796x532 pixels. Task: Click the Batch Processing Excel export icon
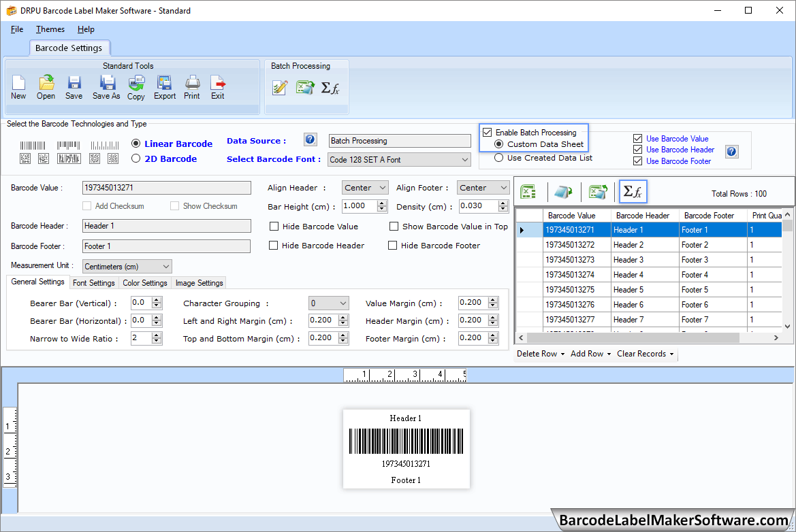point(305,88)
